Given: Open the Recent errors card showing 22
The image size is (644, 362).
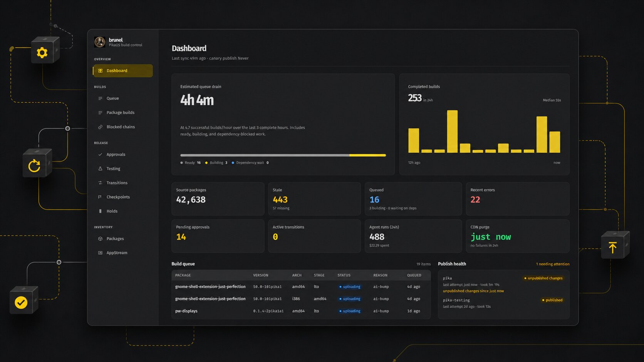Looking at the screenshot, I should click(x=517, y=199).
